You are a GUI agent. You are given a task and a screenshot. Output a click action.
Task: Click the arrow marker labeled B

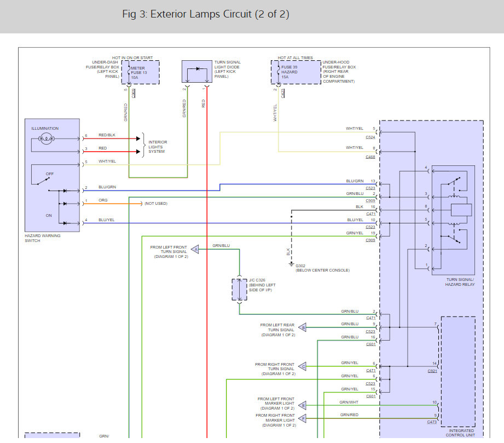(303, 327)
